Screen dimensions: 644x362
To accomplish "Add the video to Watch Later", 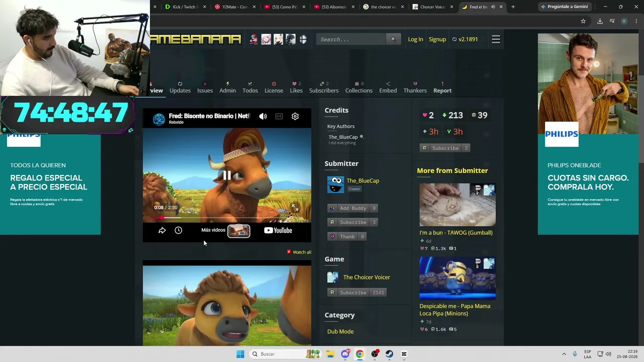I will (178, 230).
